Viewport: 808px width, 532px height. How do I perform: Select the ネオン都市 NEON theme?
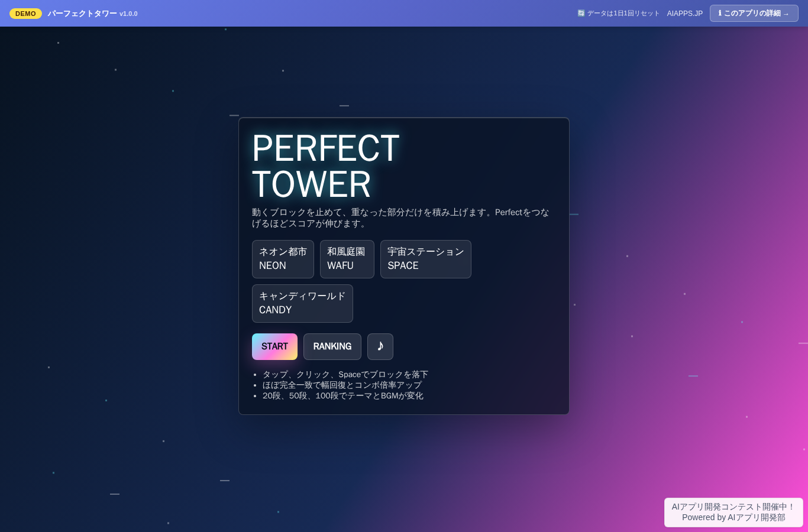pos(283,259)
